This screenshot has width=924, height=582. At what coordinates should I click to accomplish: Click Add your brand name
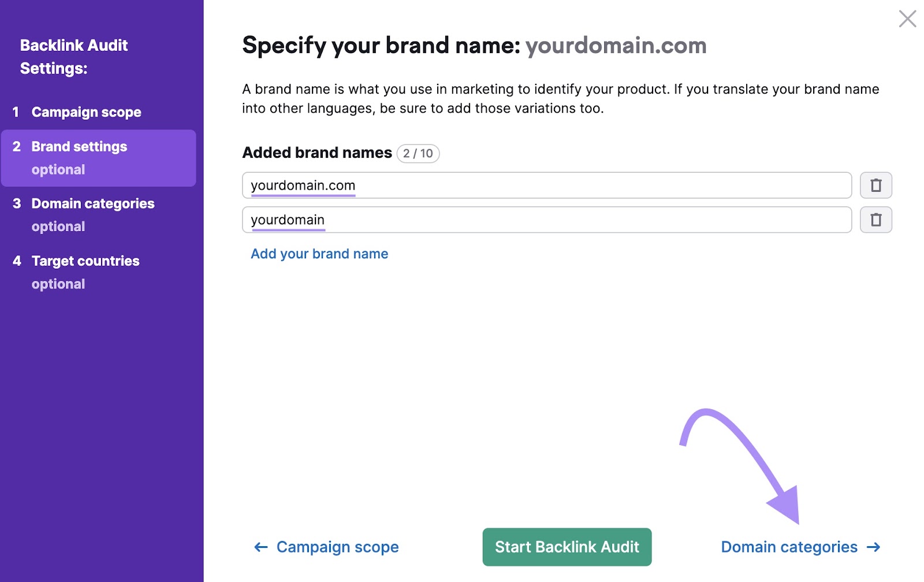318,253
